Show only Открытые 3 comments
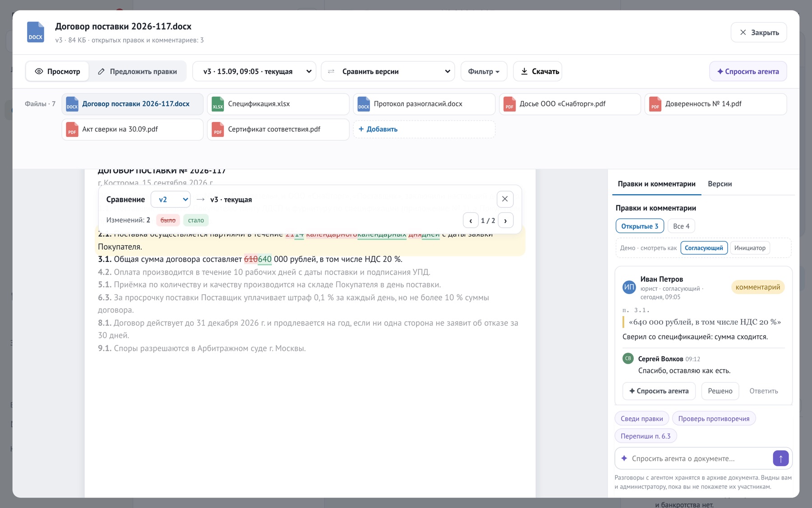Image resolution: width=812 pixels, height=508 pixels. 640,226
